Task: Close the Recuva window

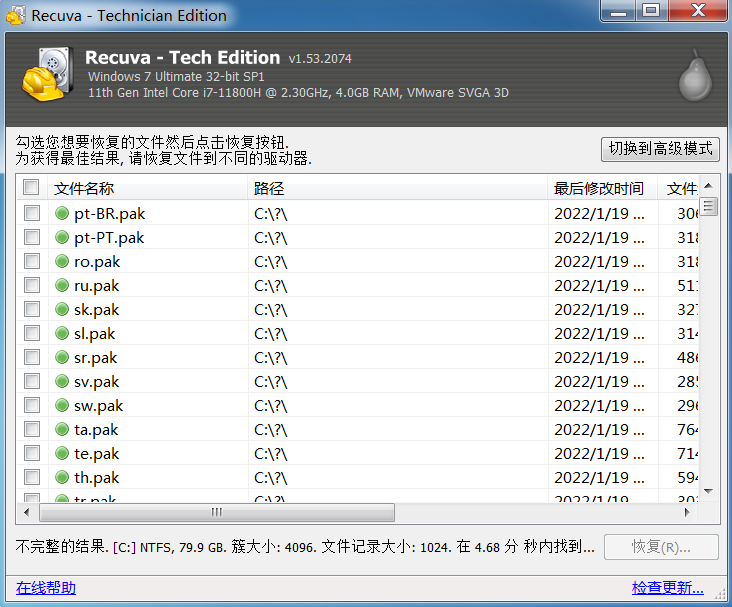Action: 698,11
